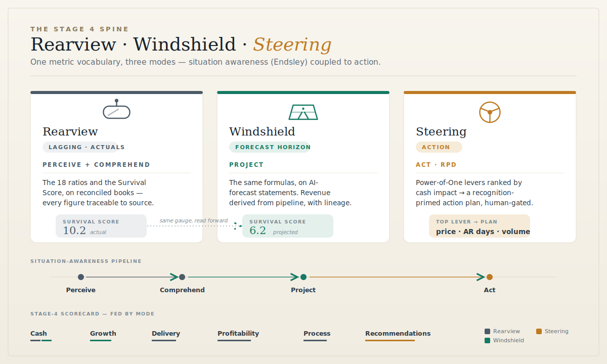Click the Rearview card title

pos(70,132)
